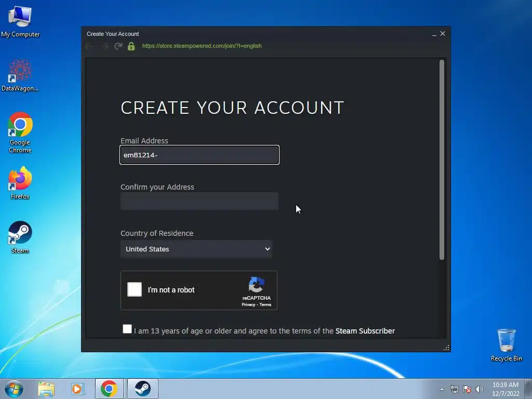
Task: Show hidden system tray icons
Action: 442,389
